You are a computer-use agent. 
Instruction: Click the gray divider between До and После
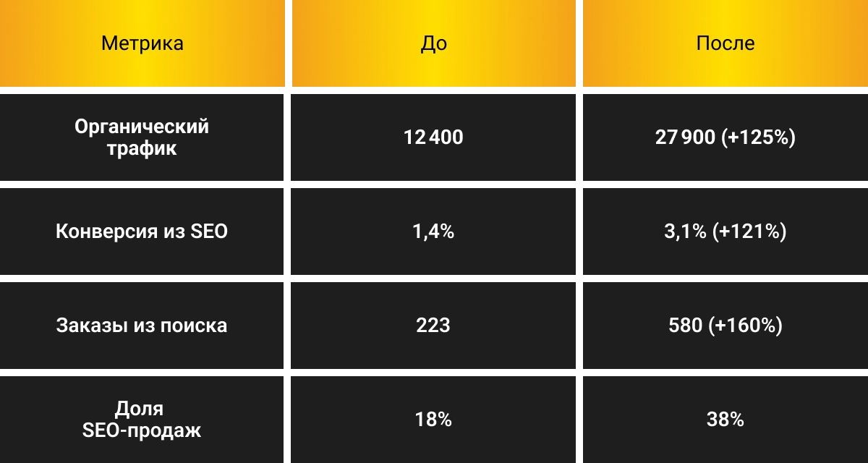[579, 43]
